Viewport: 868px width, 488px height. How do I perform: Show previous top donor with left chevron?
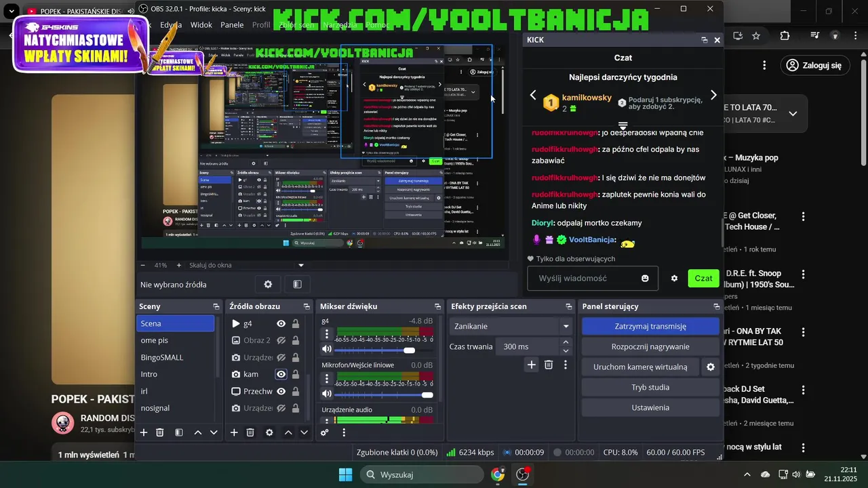pyautogui.click(x=533, y=95)
